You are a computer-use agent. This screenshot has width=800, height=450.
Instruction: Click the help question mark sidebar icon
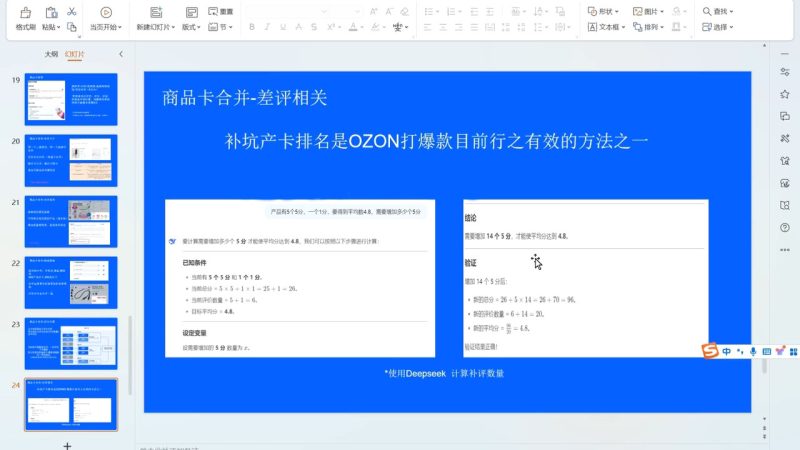pos(785,228)
